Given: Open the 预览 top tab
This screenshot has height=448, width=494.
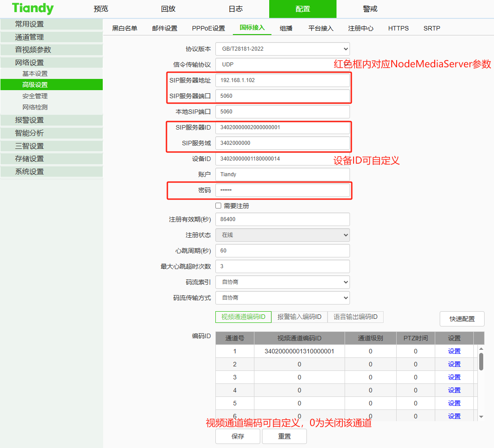Looking at the screenshot, I should click(101, 9).
